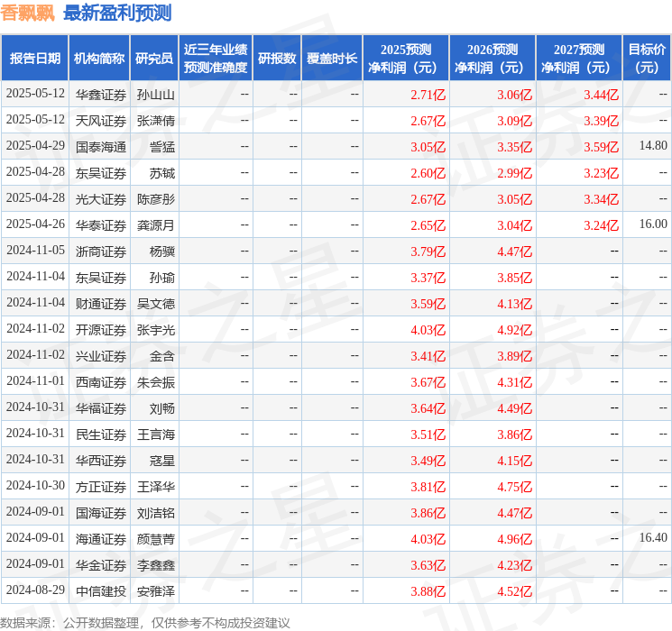
Task: Click analyst name 苏铖
Action: click(162, 173)
